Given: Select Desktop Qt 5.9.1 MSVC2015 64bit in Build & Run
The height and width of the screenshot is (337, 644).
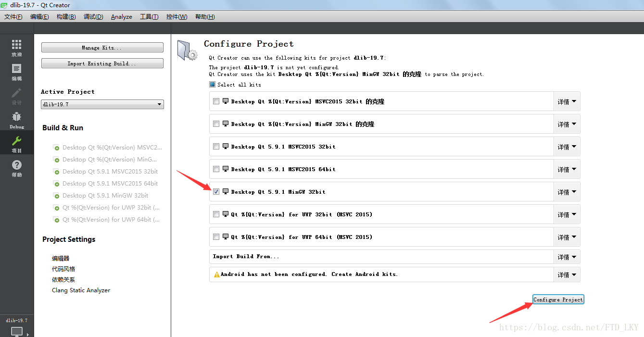Looking at the screenshot, I should coord(110,184).
